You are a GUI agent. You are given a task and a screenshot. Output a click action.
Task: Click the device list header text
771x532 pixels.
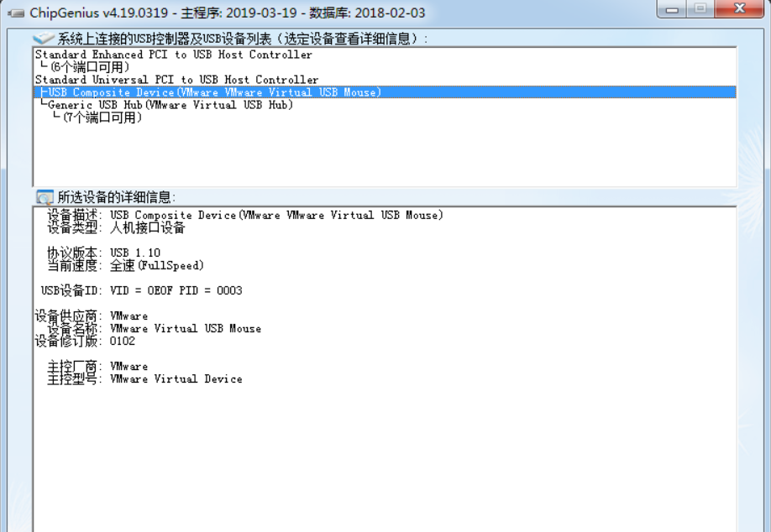243,39
